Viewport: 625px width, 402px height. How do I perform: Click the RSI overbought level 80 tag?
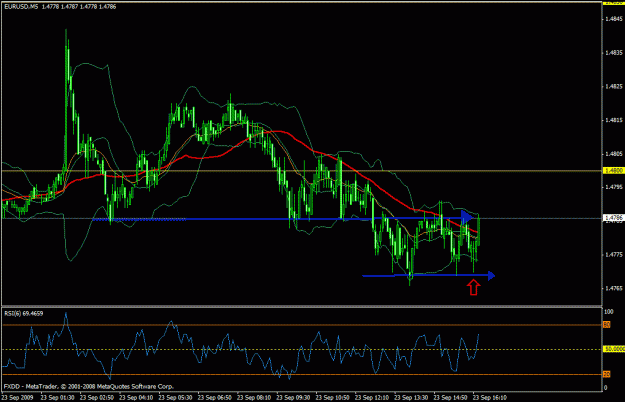(606, 325)
